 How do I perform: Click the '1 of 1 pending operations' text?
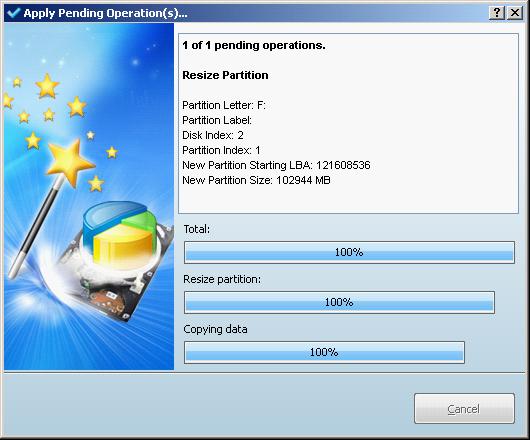[254, 45]
